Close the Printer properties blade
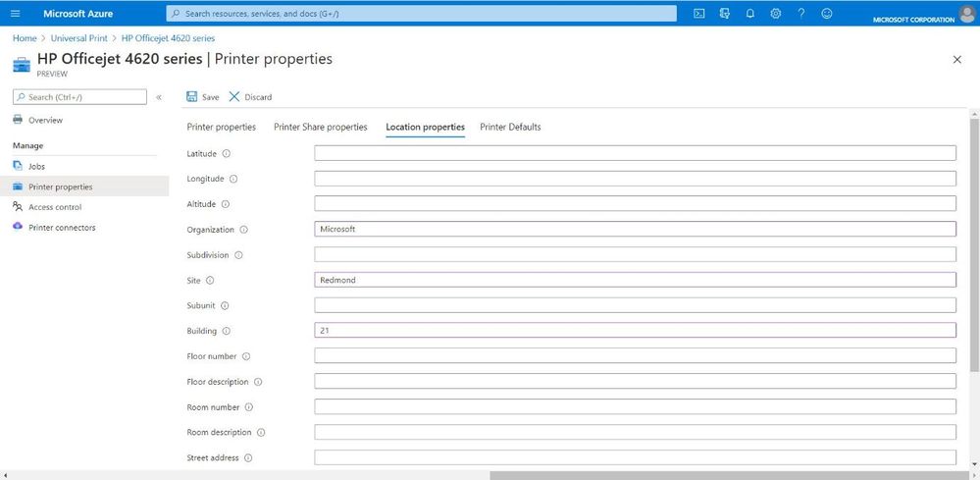The image size is (980, 480). (956, 59)
